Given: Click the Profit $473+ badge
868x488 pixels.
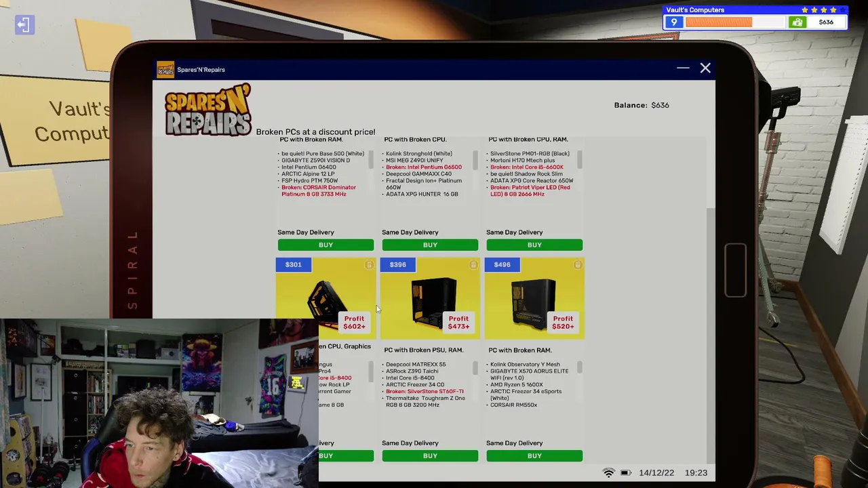Looking at the screenshot, I should click(458, 323).
